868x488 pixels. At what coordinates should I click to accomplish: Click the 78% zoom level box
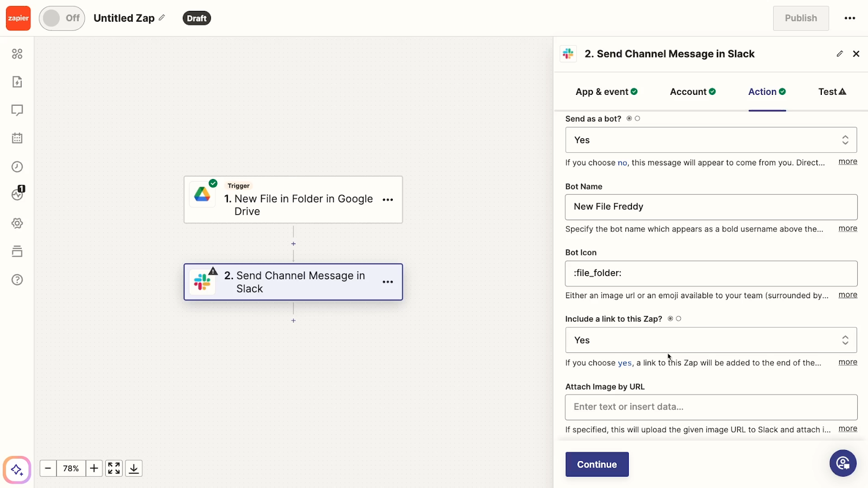click(x=71, y=468)
